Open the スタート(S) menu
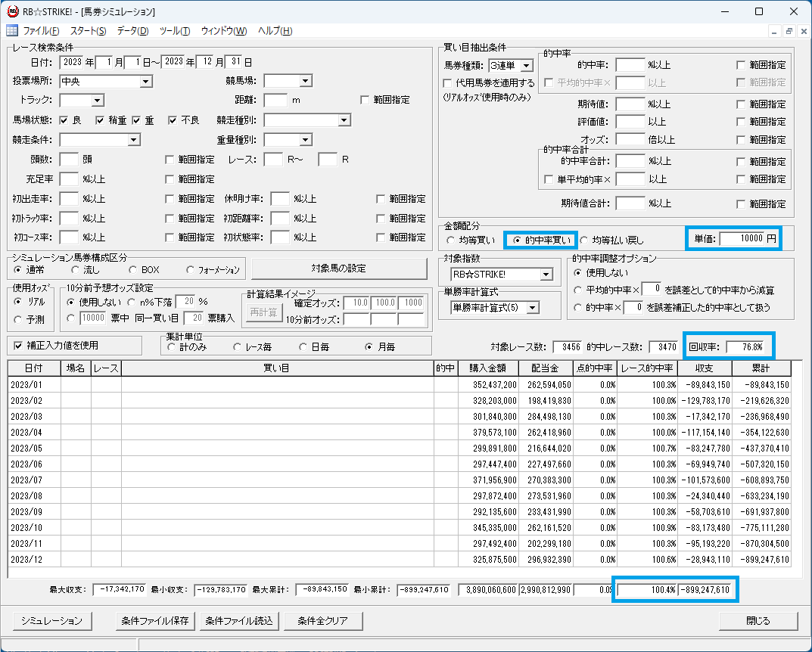The width and height of the screenshot is (812, 652). tap(88, 31)
